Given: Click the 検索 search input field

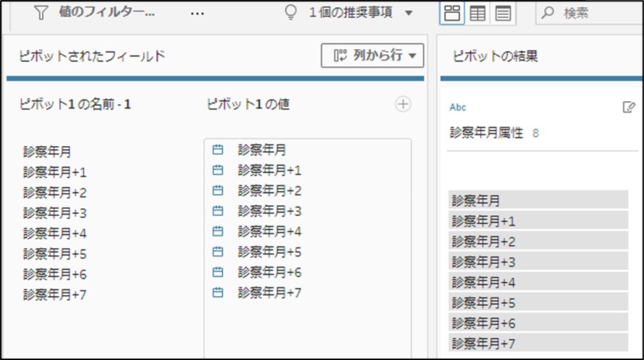Looking at the screenshot, I should (x=599, y=13).
